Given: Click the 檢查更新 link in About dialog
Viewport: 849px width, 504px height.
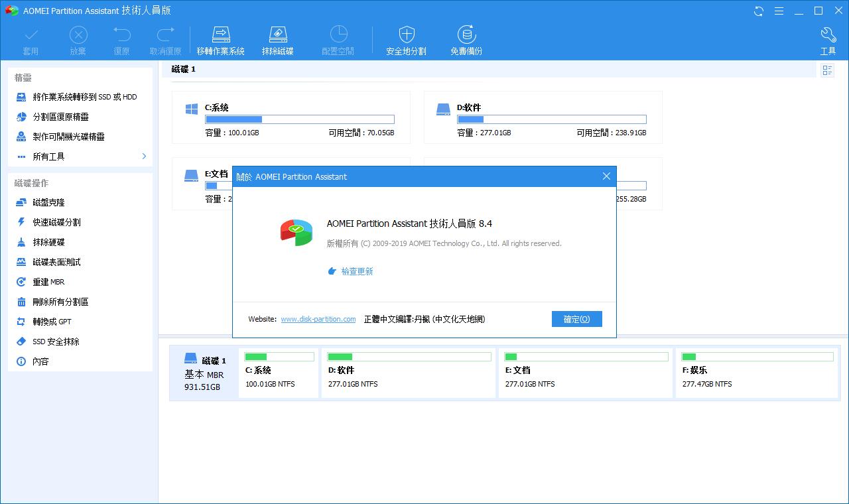Looking at the screenshot, I should [357, 271].
